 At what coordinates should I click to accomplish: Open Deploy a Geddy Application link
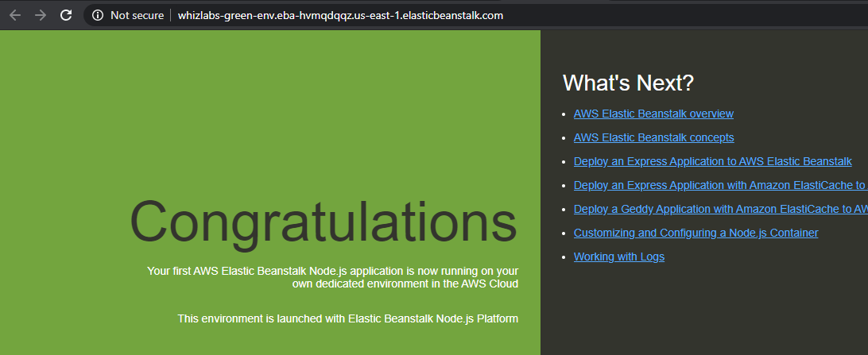[x=721, y=209]
